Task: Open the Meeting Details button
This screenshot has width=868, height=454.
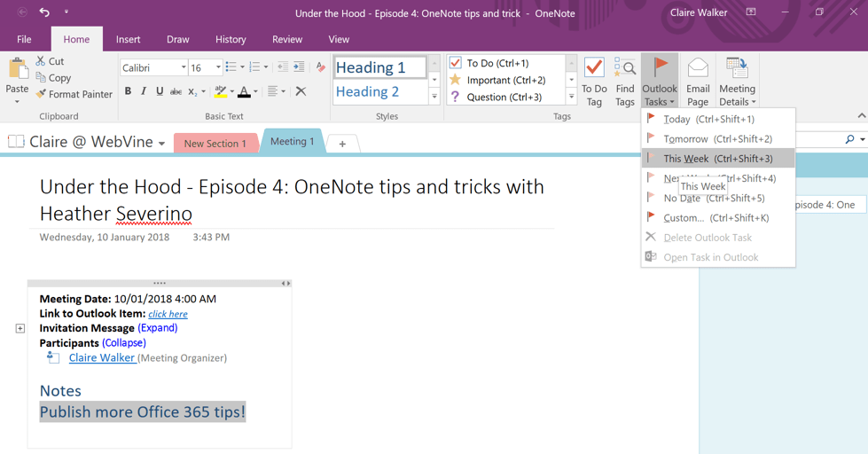Action: click(737, 82)
